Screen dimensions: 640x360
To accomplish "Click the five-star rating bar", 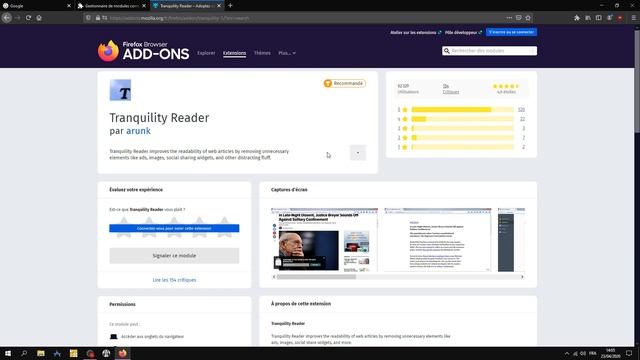I will tap(462, 109).
